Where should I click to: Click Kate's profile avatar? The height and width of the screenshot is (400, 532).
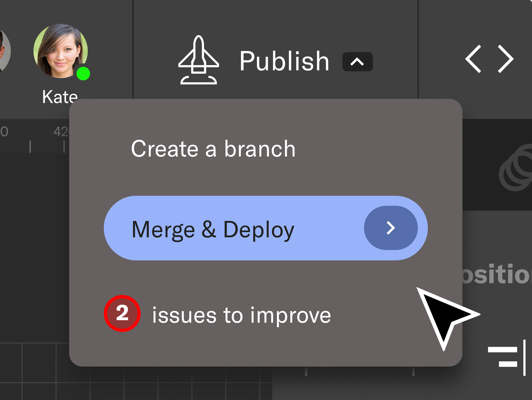[60, 51]
